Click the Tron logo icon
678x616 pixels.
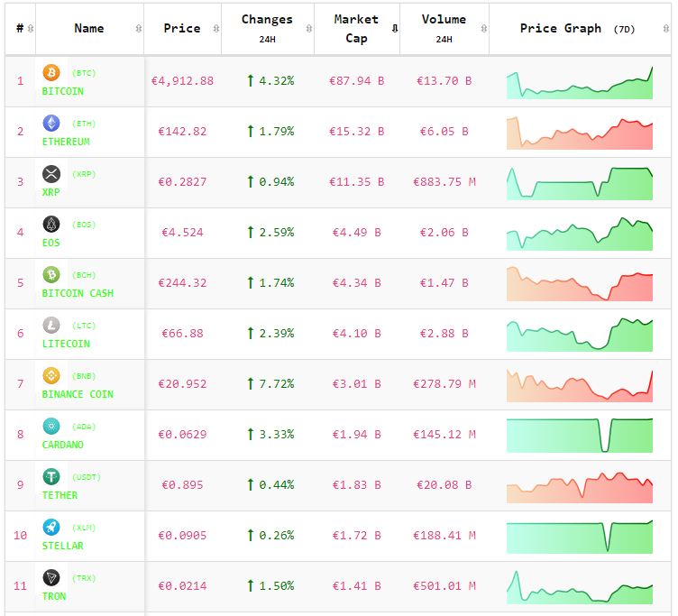(51, 578)
